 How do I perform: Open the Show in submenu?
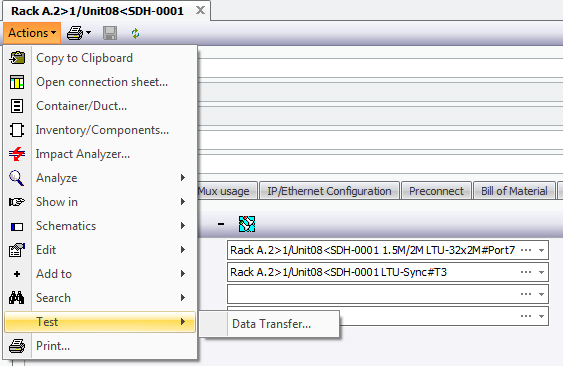pyautogui.click(x=100, y=202)
